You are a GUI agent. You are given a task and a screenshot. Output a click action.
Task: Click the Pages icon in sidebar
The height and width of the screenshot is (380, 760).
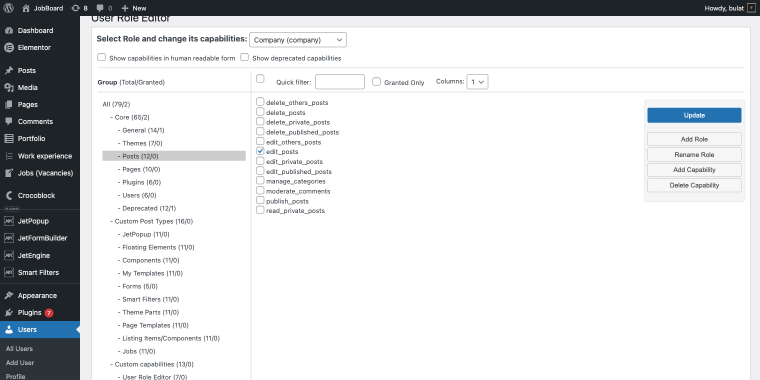pyautogui.click(x=9, y=105)
